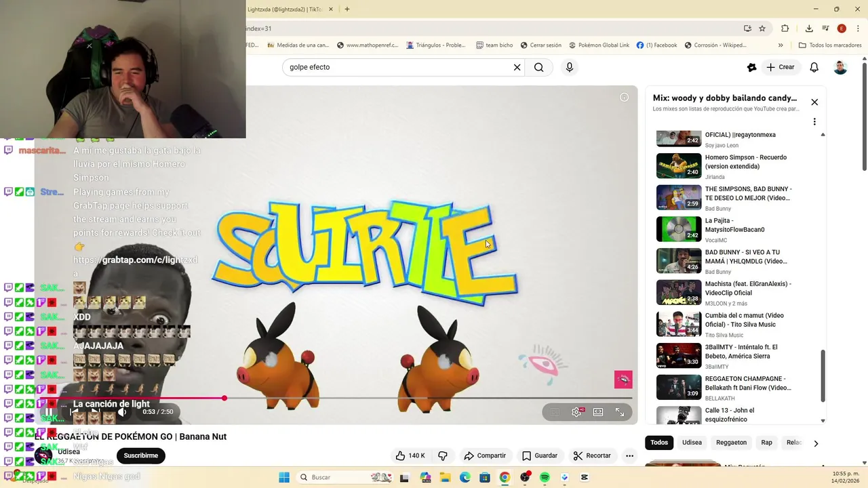Open a new browser tab
Viewport: 868px width, 488px height.
347,9
